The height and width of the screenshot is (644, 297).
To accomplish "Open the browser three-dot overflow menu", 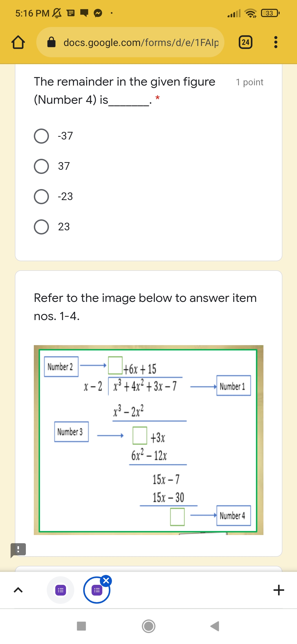I will (x=276, y=42).
